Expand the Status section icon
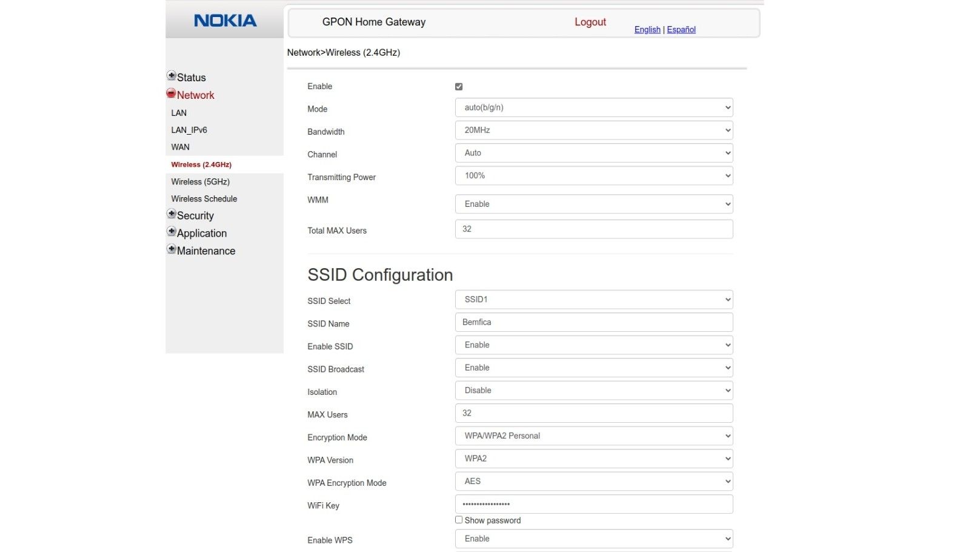 [172, 75]
